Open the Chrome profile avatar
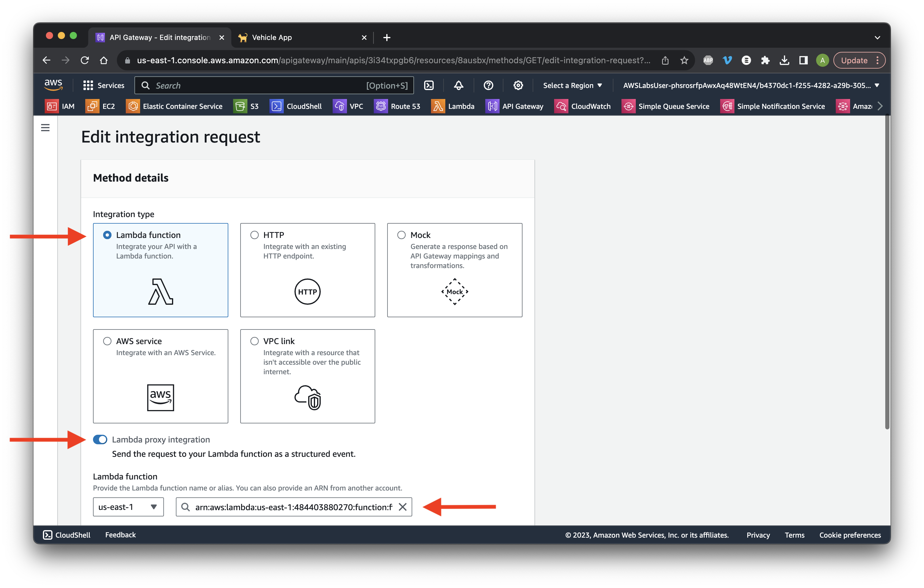The width and height of the screenshot is (924, 588). (x=822, y=60)
